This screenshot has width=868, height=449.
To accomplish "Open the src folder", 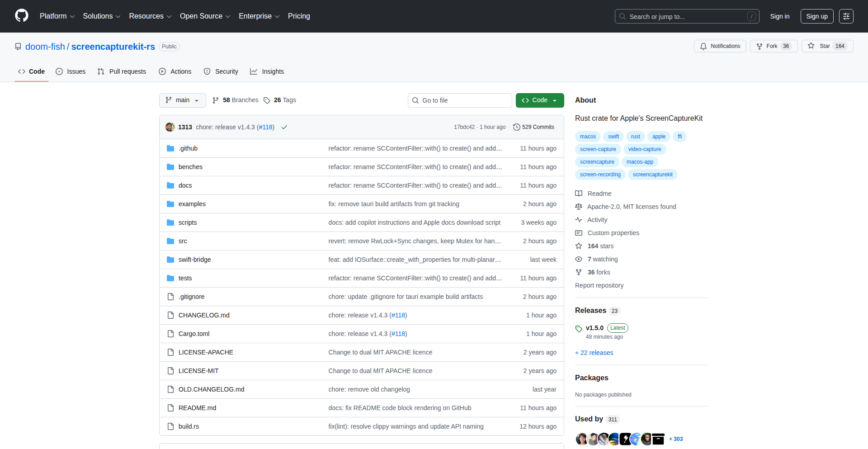I will (183, 241).
